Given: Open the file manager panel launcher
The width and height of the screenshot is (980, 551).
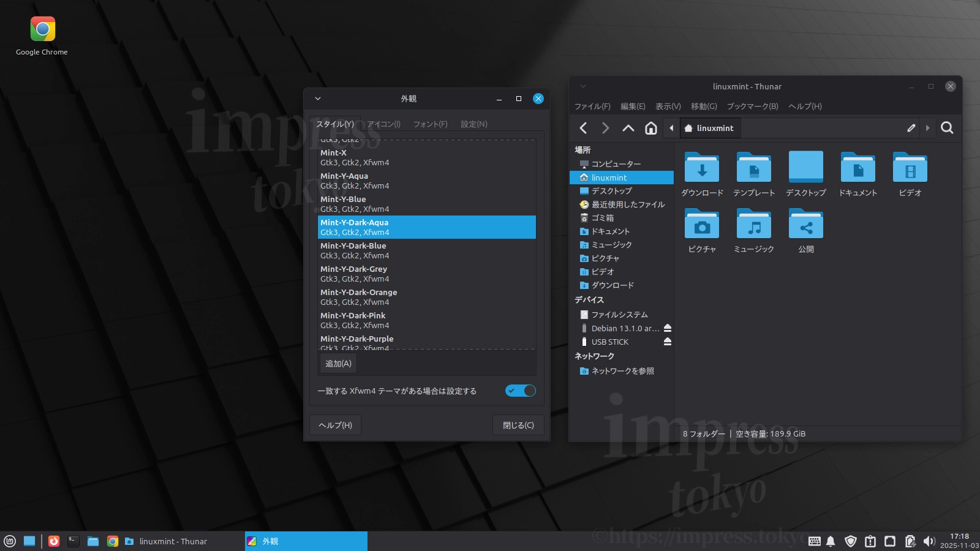Looking at the screenshot, I should pyautogui.click(x=93, y=541).
